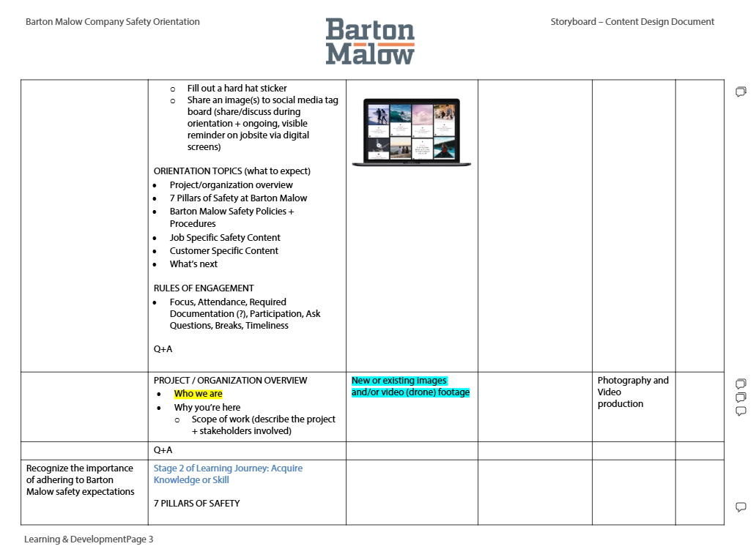Click 'Barton Malow Safety Policies +' bullet
The image size is (756, 549).
231,211
